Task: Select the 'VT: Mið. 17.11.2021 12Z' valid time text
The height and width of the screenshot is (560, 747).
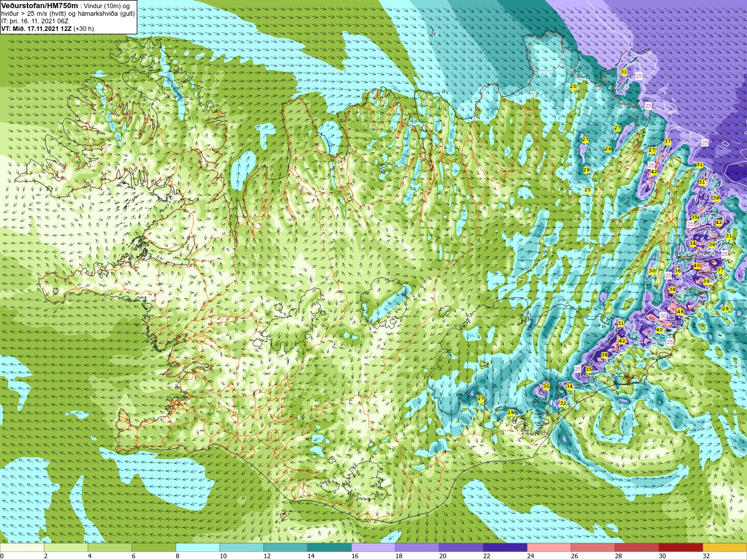Action: click(36, 29)
